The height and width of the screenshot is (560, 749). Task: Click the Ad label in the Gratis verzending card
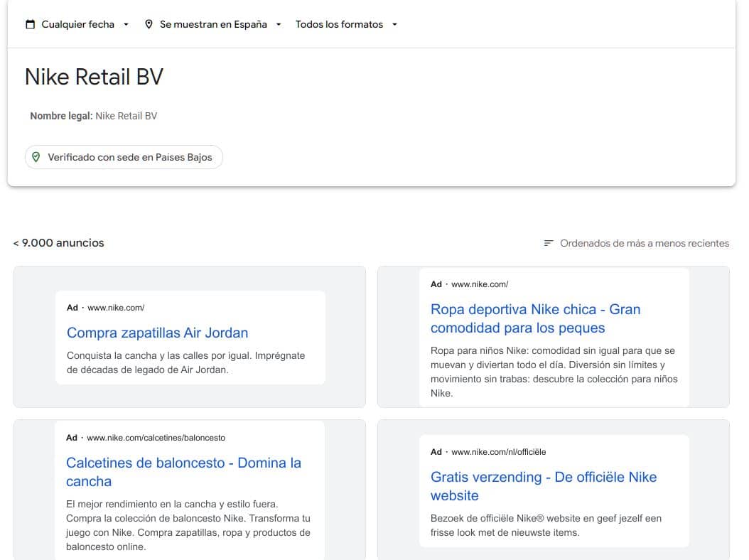tap(436, 452)
